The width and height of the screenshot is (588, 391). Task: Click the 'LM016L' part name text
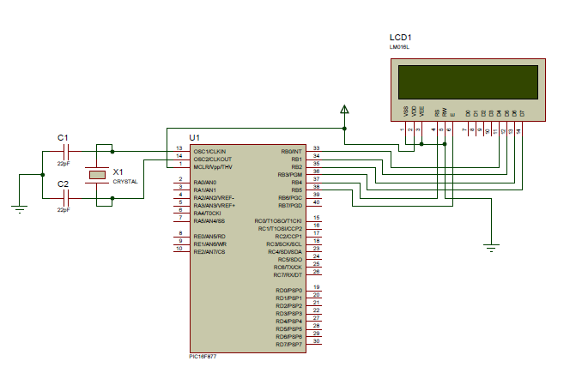click(x=399, y=47)
